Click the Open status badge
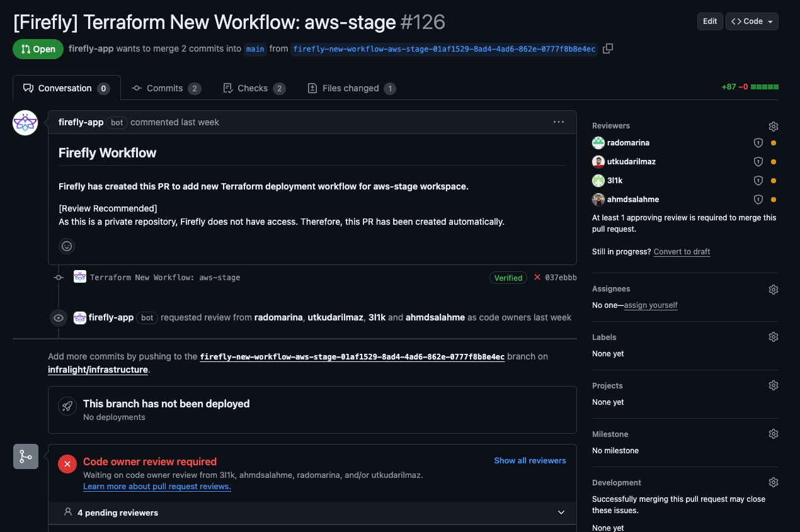 [x=38, y=49]
